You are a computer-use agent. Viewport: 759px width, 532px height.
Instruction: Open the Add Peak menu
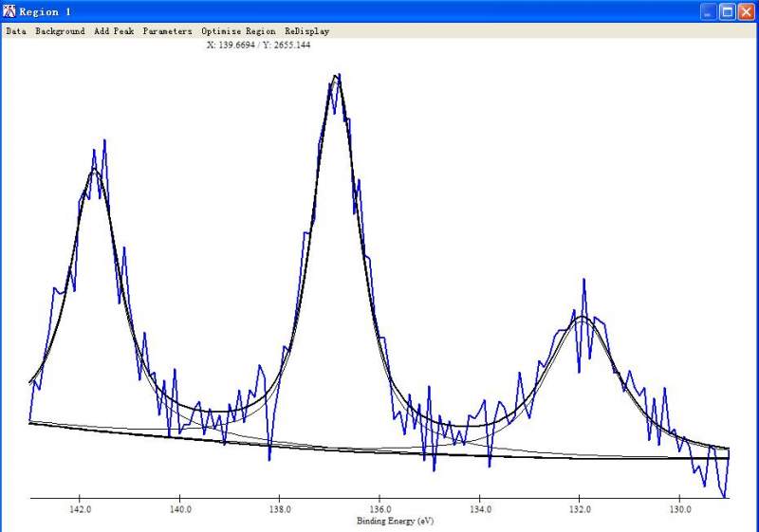point(114,31)
